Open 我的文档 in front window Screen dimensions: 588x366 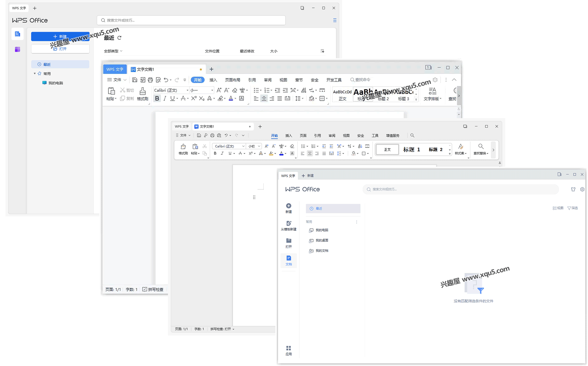[319, 251]
